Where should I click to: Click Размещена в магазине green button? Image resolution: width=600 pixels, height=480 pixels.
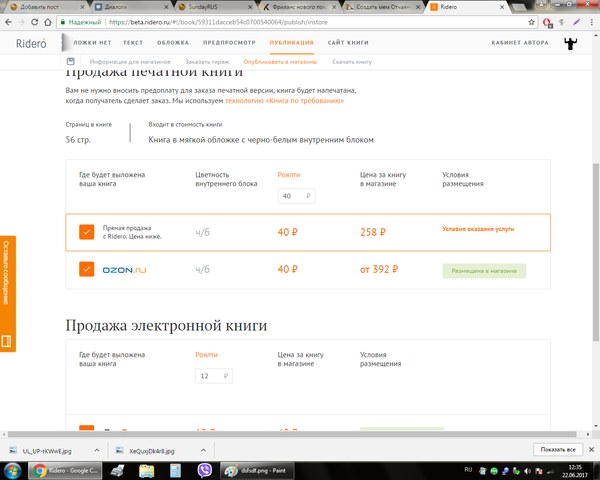[x=484, y=271]
